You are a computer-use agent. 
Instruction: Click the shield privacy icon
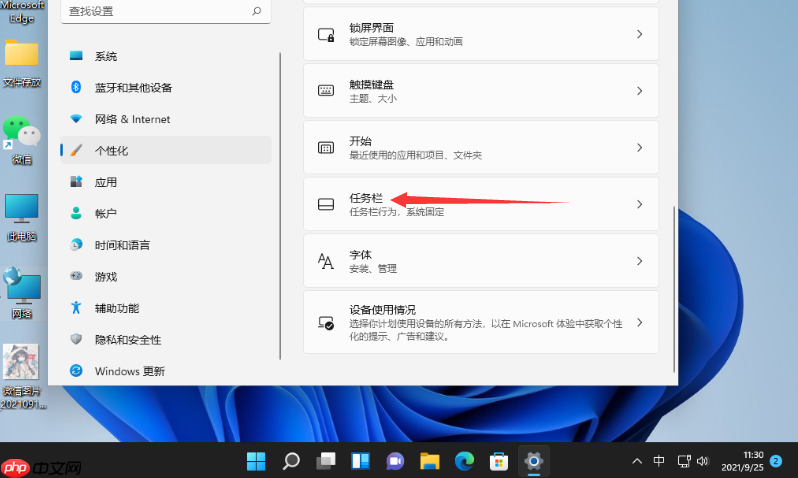click(x=76, y=339)
